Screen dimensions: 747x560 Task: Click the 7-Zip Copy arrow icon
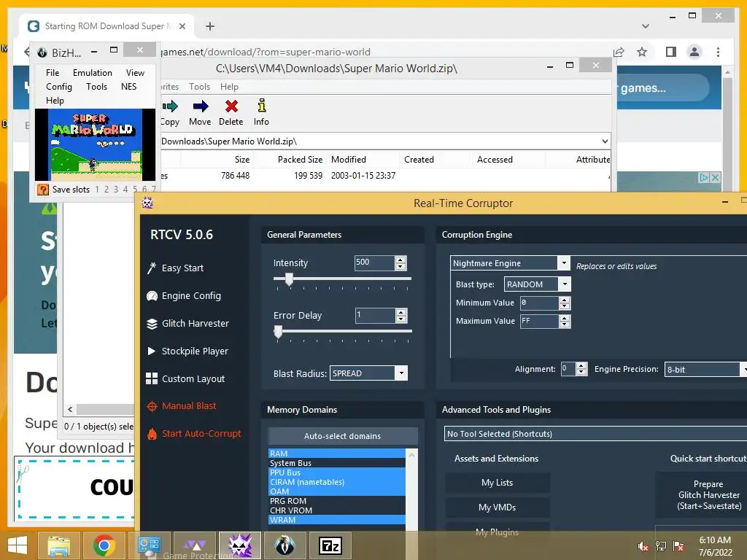tap(169, 106)
